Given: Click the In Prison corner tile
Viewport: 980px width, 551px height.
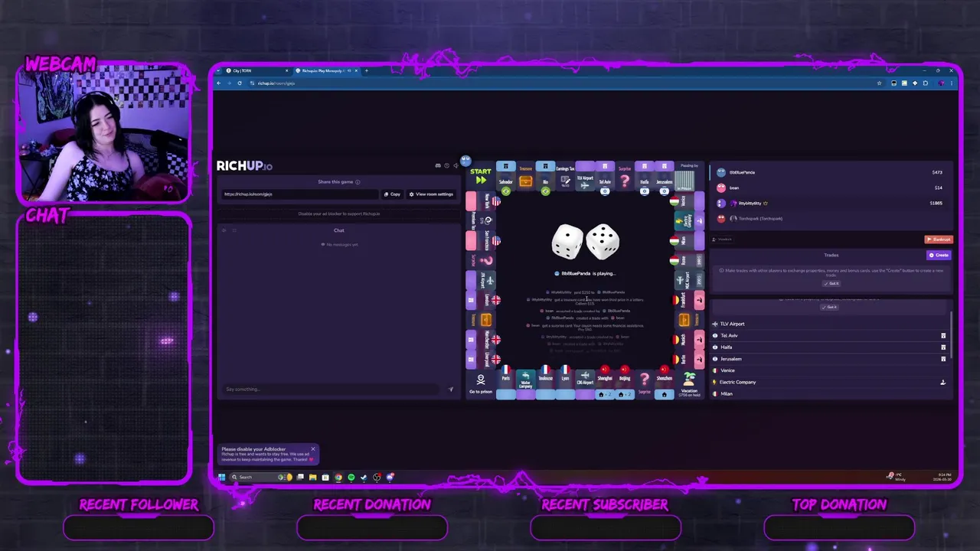Looking at the screenshot, I should pos(689,178).
